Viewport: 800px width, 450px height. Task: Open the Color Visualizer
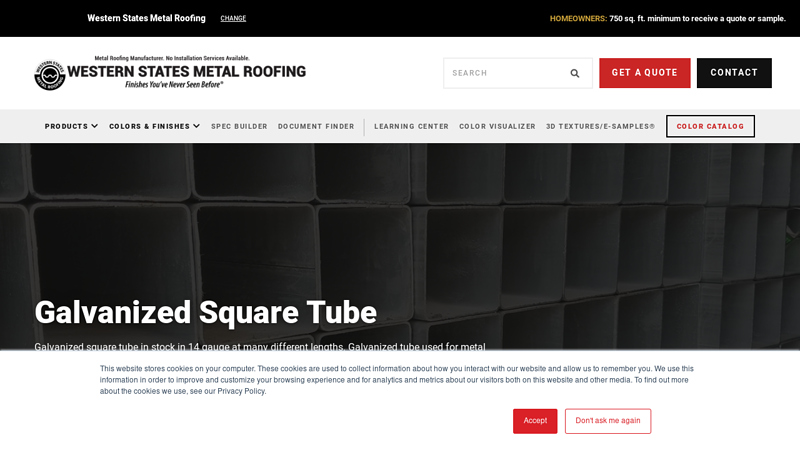click(x=497, y=127)
